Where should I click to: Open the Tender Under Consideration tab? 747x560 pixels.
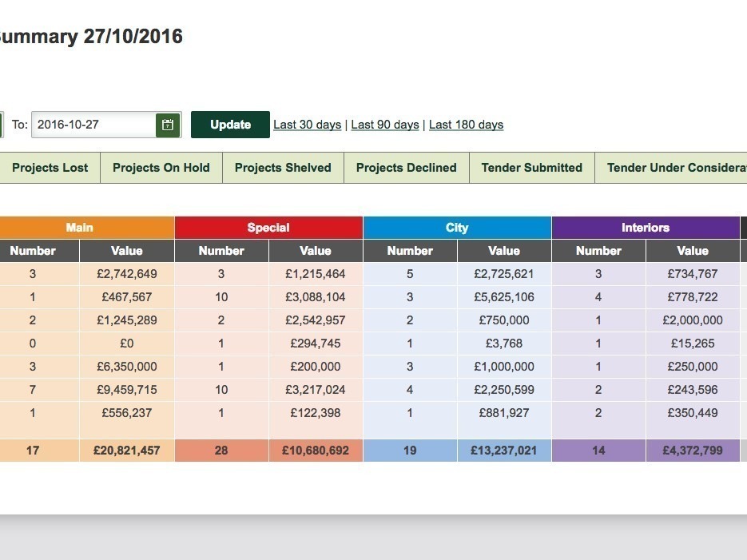675,168
